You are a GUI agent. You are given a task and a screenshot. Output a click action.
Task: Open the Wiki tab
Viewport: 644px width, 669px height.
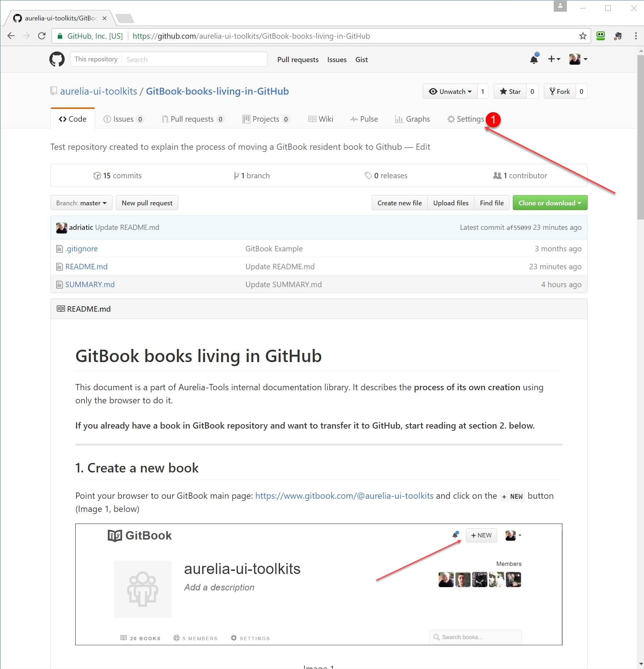click(321, 119)
